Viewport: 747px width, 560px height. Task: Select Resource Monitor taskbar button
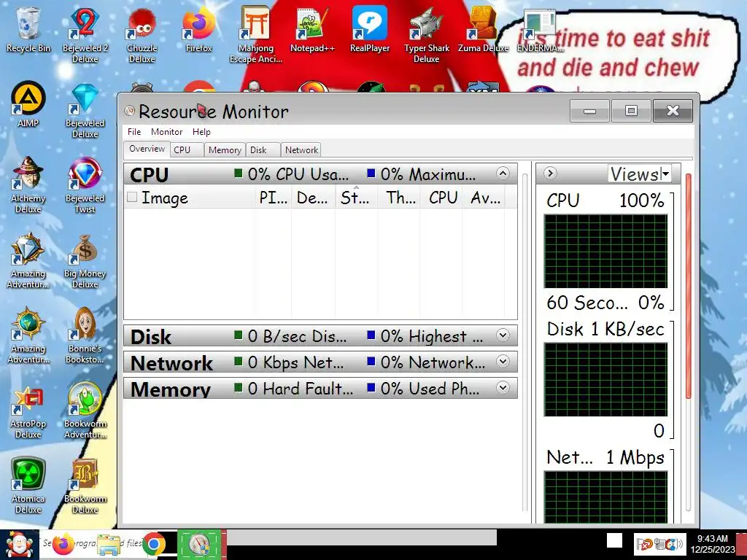coord(199,545)
